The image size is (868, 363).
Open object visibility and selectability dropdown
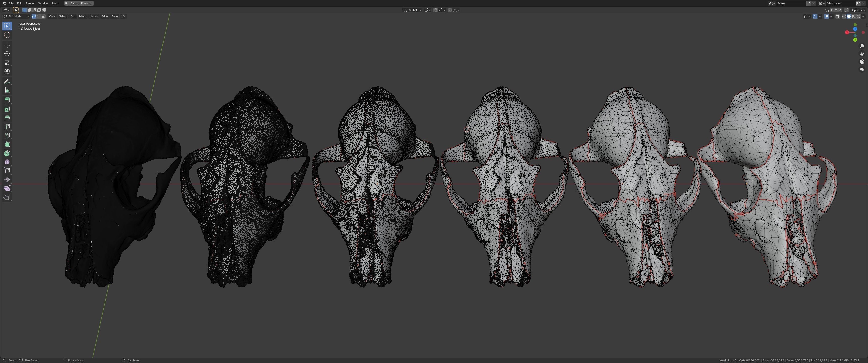click(807, 16)
